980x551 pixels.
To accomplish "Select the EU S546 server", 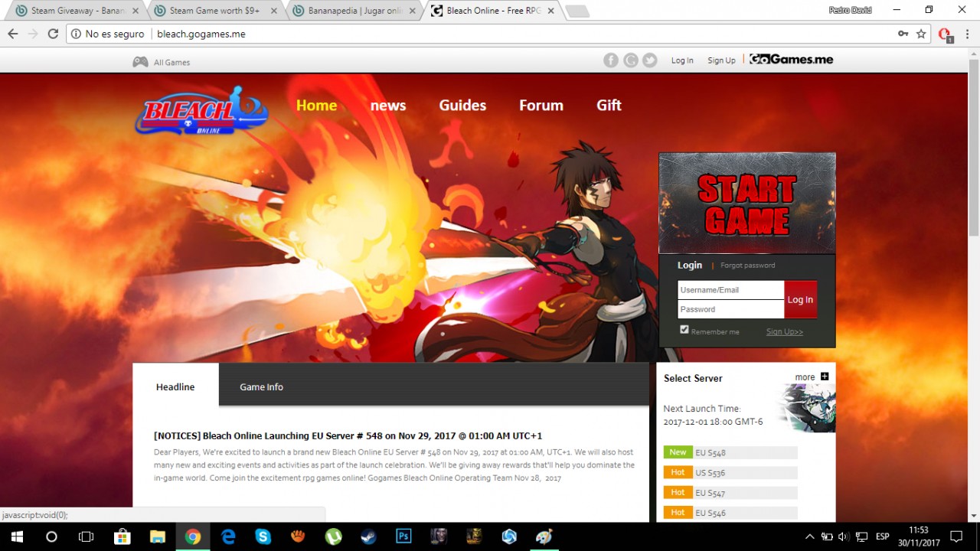I will (730, 513).
